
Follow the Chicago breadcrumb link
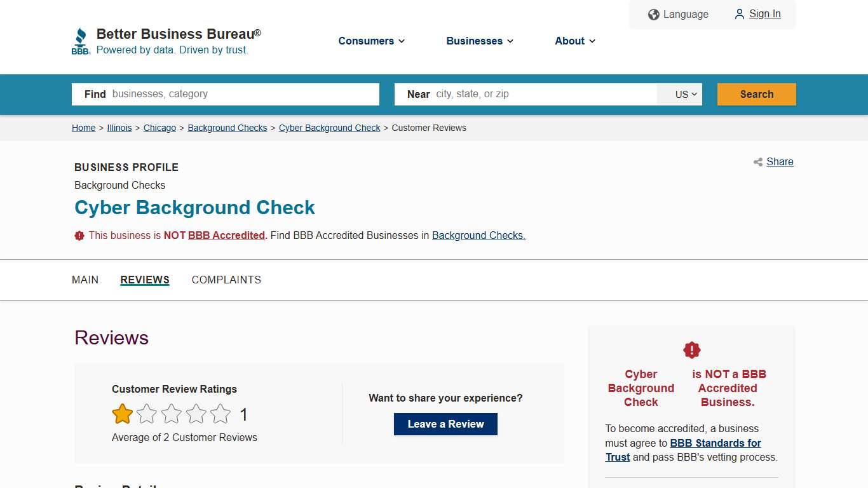click(x=159, y=128)
